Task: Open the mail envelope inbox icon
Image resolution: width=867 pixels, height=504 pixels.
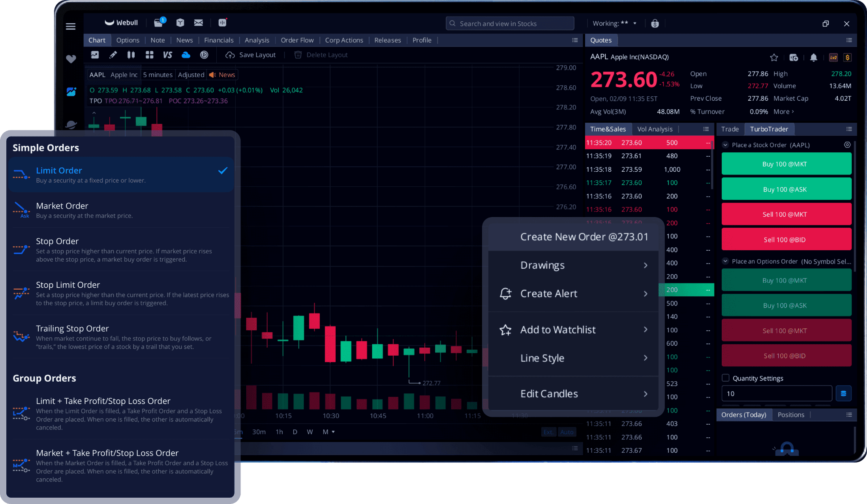Action: [199, 23]
